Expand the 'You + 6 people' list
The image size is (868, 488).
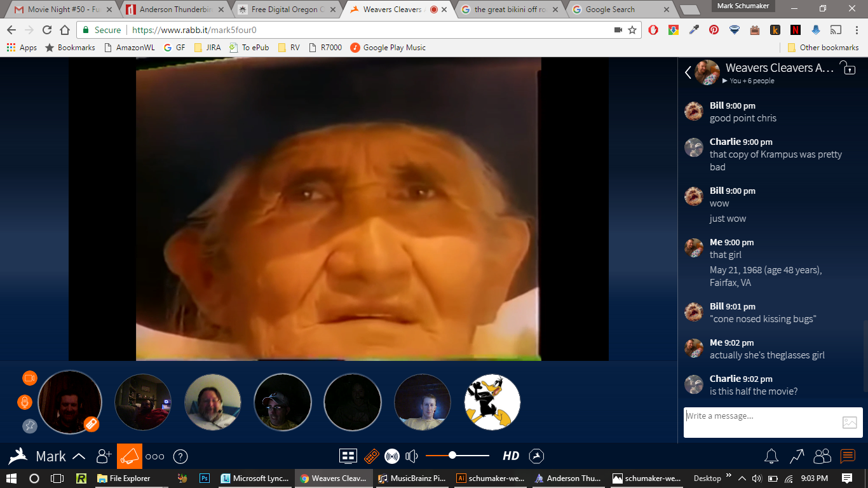[748, 81]
